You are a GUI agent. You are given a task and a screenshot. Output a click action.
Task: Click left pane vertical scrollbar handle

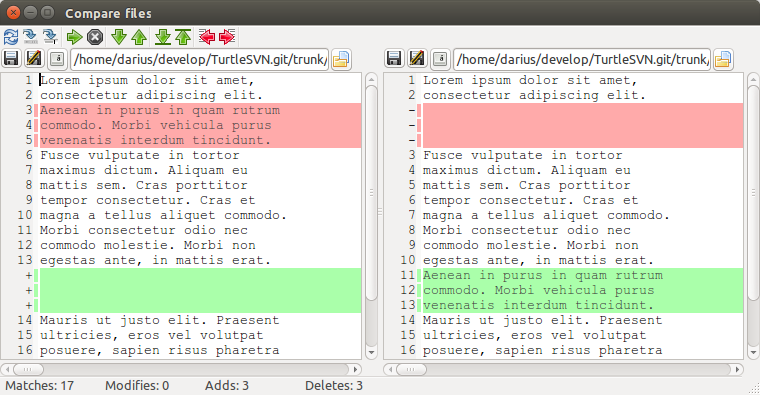[371, 193]
